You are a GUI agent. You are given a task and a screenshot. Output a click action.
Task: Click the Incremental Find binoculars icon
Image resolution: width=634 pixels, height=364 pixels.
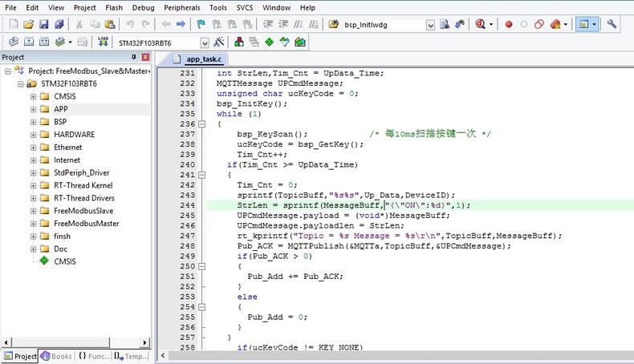(460, 24)
